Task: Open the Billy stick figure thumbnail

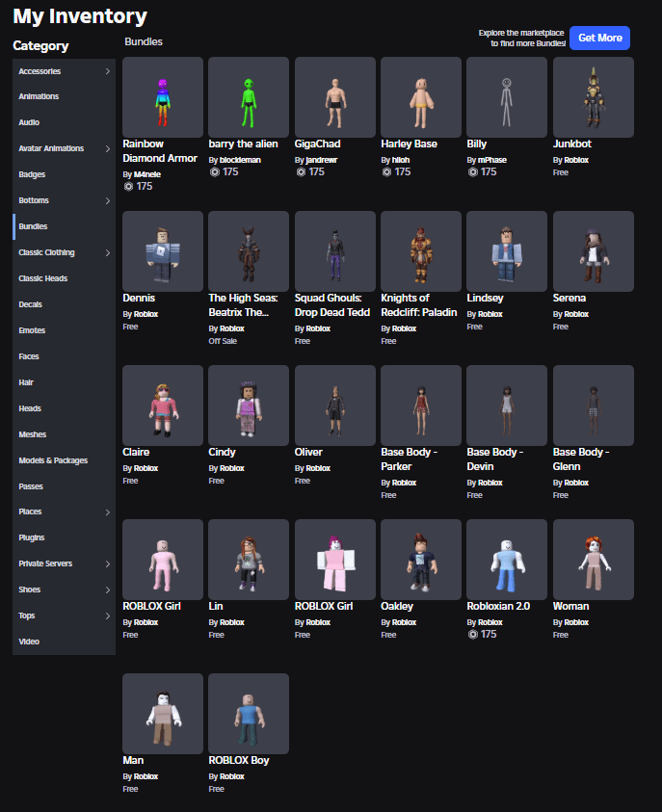Action: (507, 97)
